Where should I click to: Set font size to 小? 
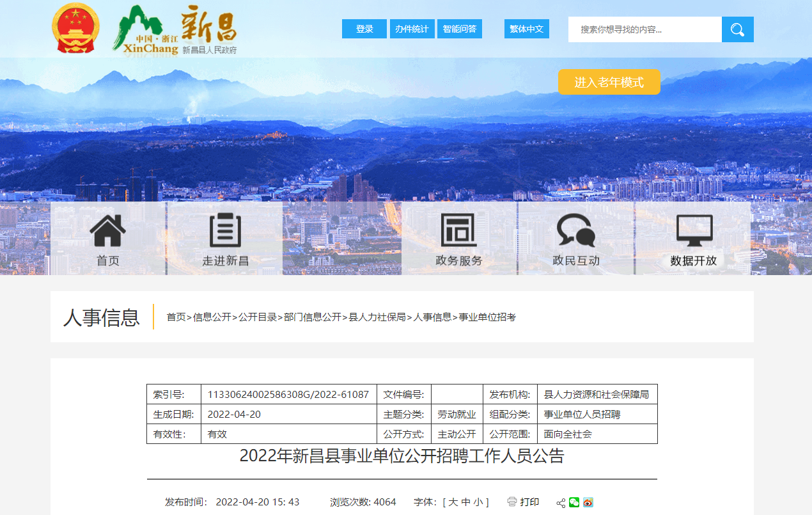(x=478, y=502)
